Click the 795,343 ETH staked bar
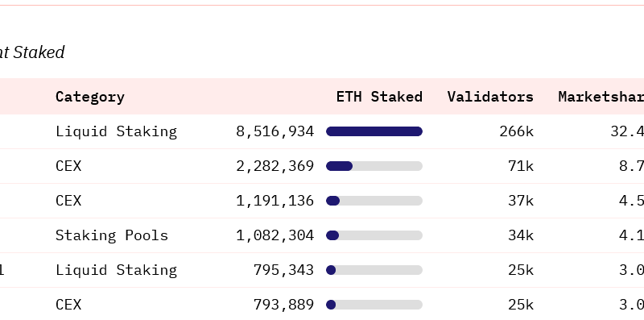 [374, 270]
